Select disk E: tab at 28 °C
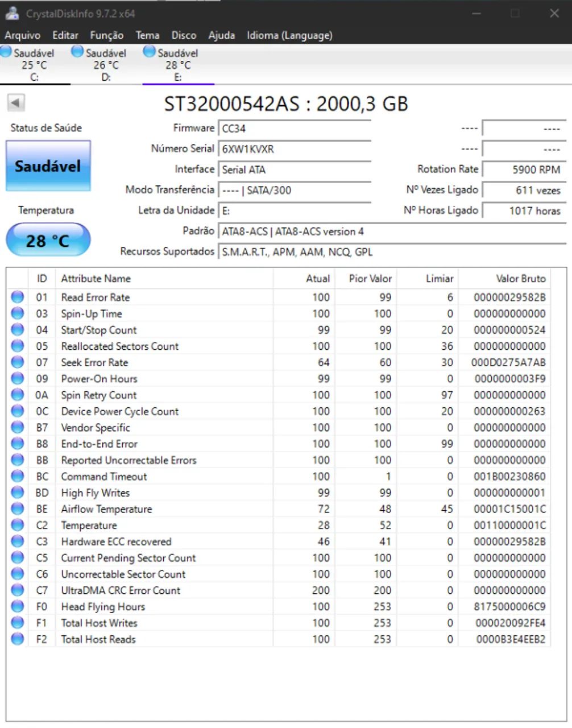 click(x=178, y=65)
